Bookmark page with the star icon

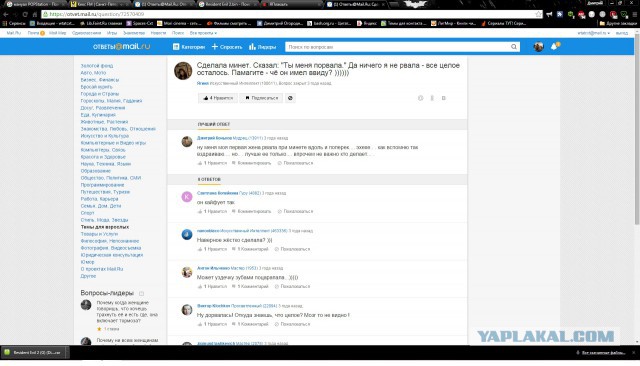point(538,14)
